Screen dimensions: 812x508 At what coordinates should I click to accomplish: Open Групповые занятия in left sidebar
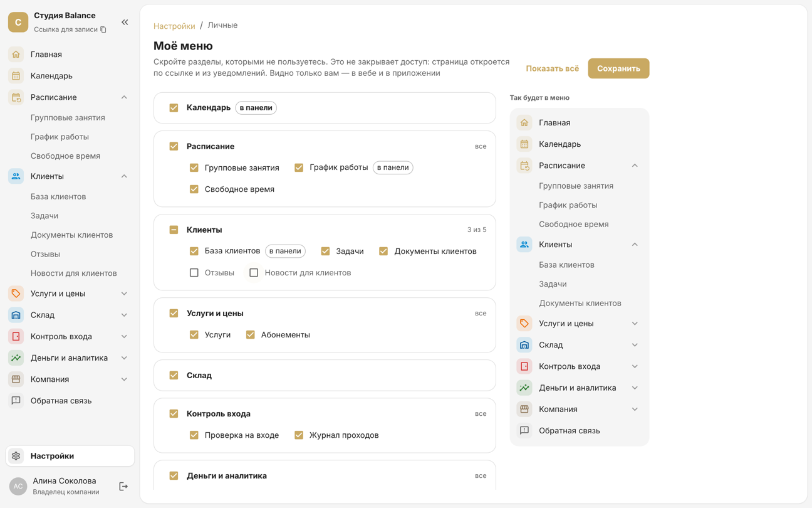[x=68, y=117]
